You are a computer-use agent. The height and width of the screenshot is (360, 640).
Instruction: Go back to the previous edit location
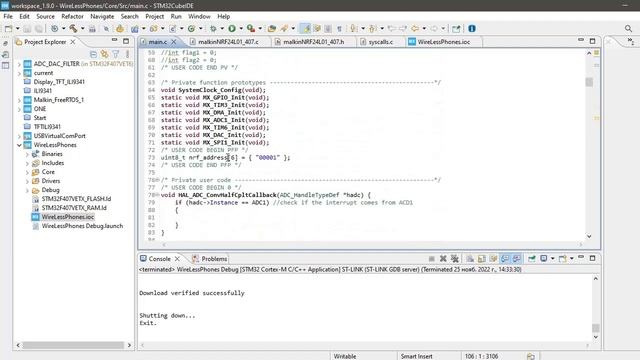pyautogui.click(x=415, y=29)
